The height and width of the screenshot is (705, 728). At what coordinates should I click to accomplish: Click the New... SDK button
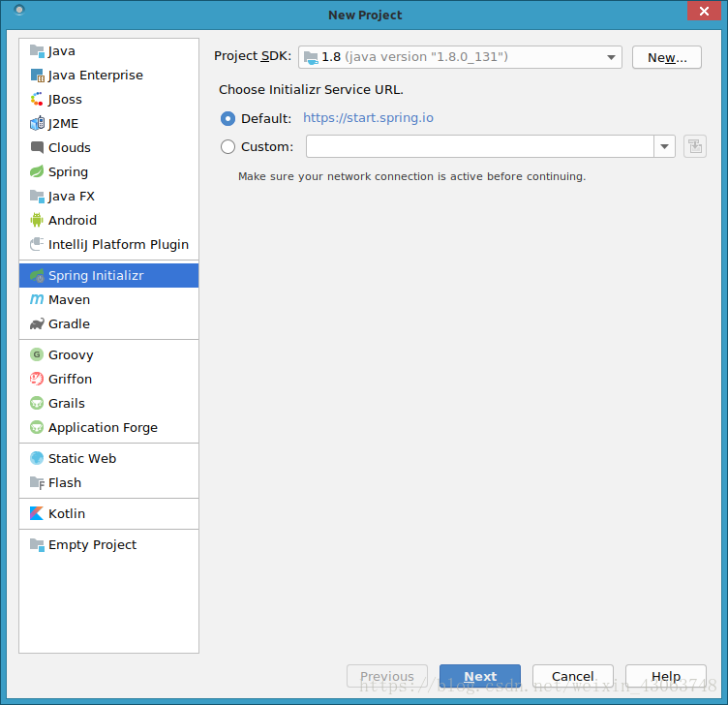coord(667,57)
